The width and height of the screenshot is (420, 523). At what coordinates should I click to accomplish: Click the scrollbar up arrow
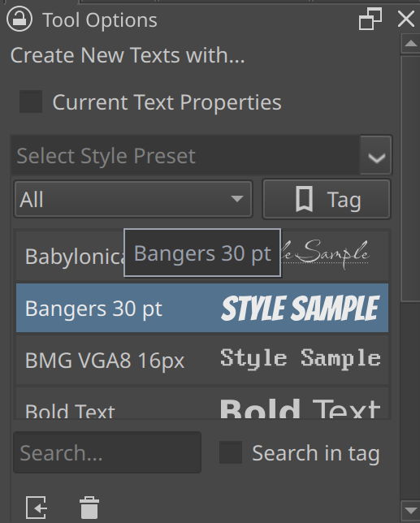pyautogui.click(x=410, y=43)
